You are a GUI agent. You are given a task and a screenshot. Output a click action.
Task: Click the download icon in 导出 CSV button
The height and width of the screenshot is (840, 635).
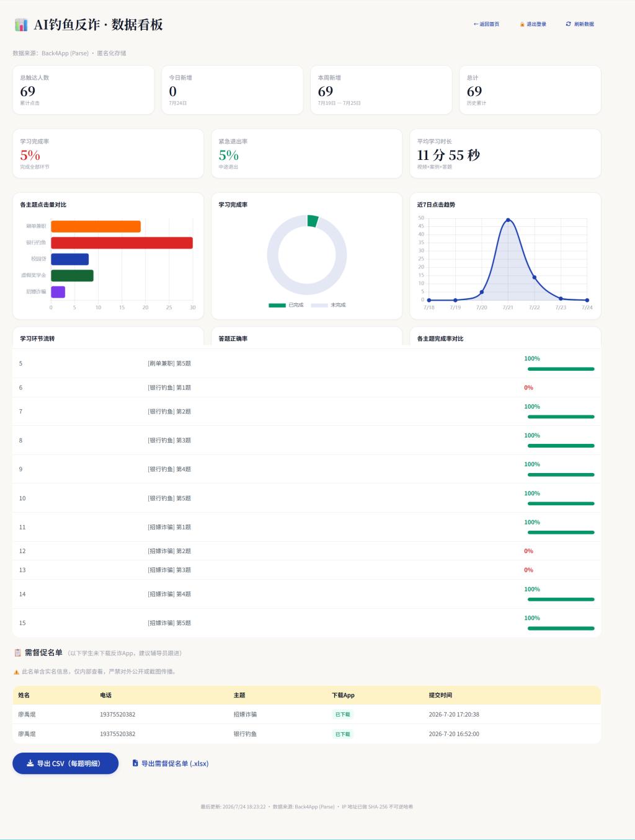click(x=30, y=763)
